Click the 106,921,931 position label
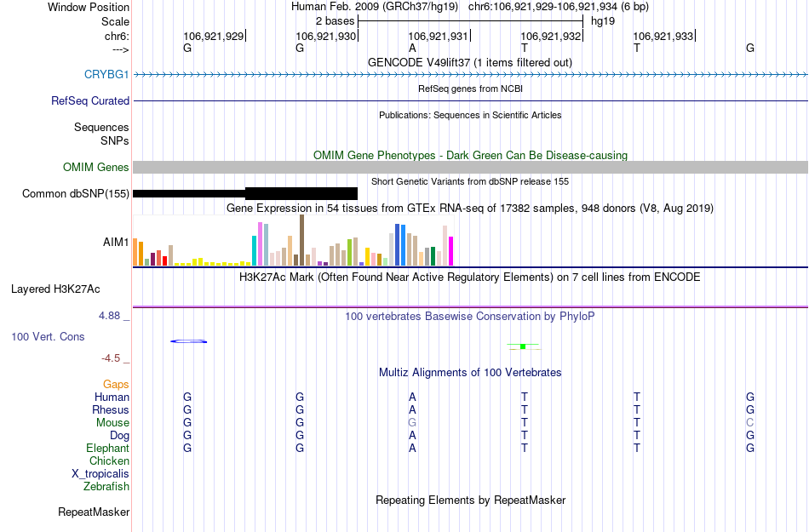809x532 pixels. tap(438, 36)
